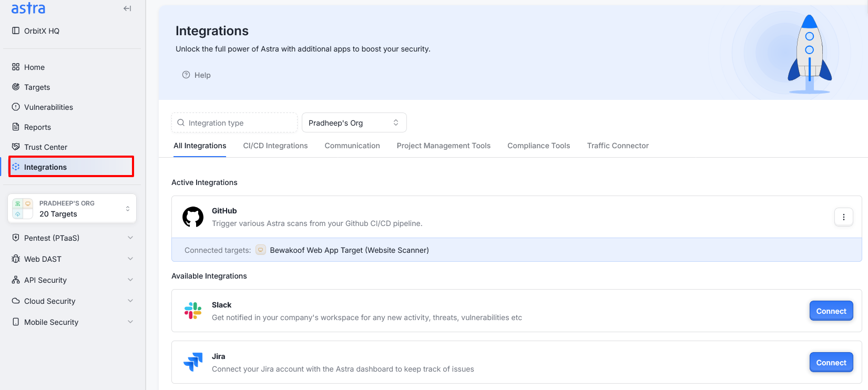Click the Integrations sidebar icon
Screen dimensions: 868x390
pyautogui.click(x=16, y=167)
